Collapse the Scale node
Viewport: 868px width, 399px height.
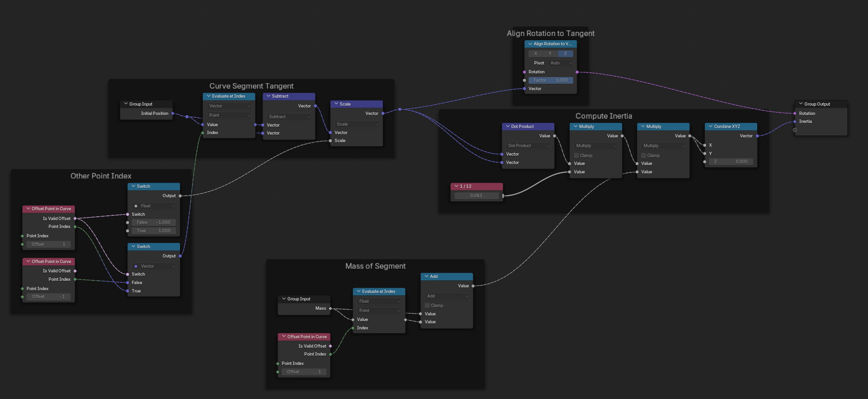[x=336, y=104]
